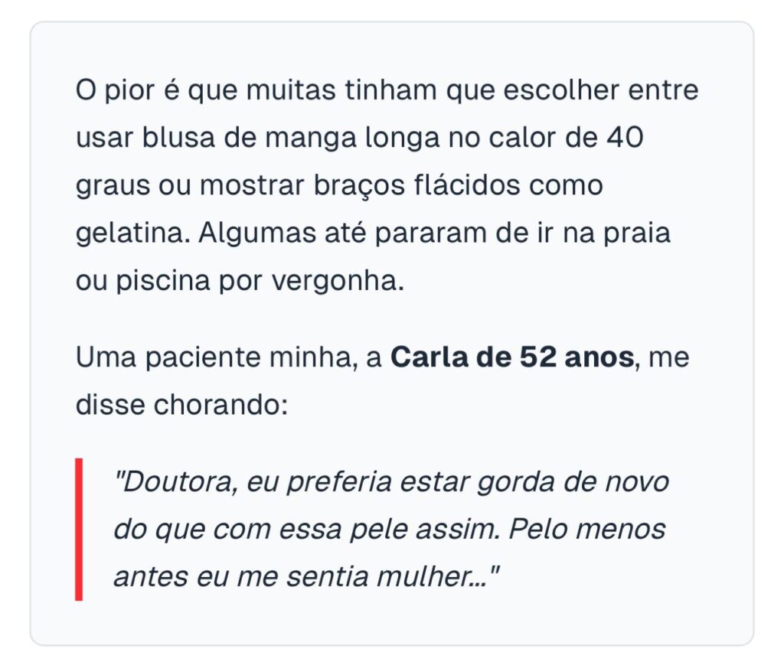Click the bold text "Carla de 52 anos"

513,358
